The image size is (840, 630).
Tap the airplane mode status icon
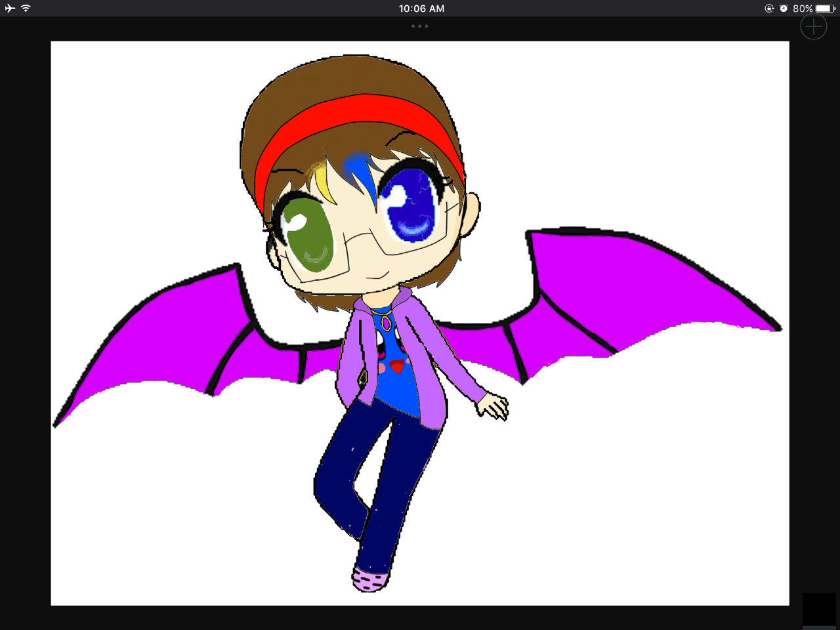(10, 9)
